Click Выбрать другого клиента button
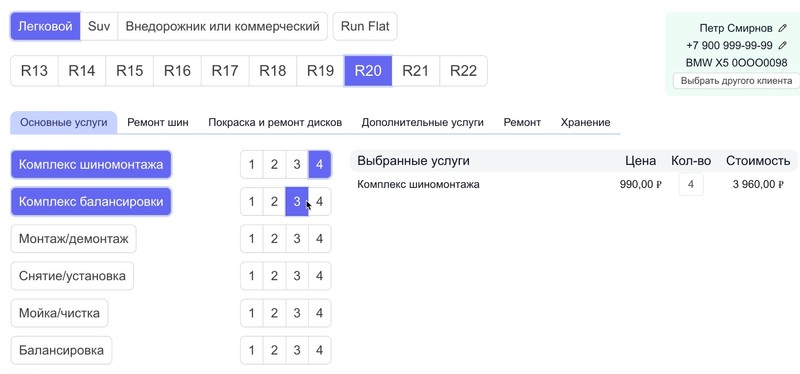Viewport: 800px width, 374px height. click(736, 81)
